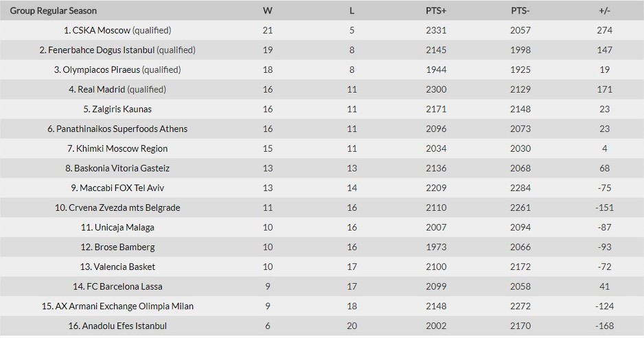Sort standings by the W column header
Screen dimensions: 644x338
pyautogui.click(x=268, y=11)
